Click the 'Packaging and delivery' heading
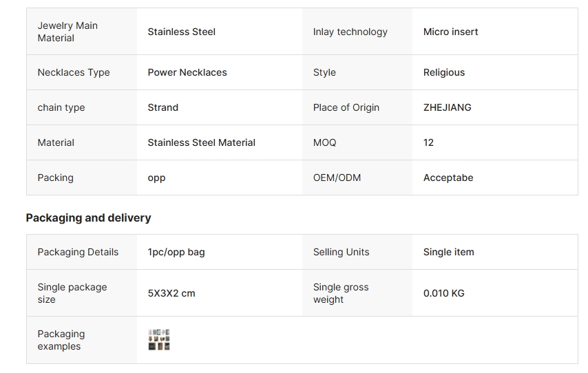 tap(88, 217)
